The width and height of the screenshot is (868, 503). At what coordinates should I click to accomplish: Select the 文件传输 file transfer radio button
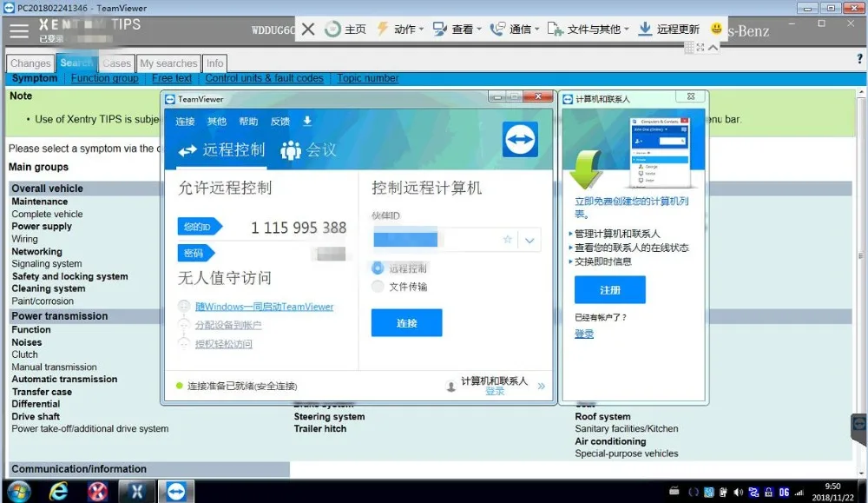(x=378, y=287)
